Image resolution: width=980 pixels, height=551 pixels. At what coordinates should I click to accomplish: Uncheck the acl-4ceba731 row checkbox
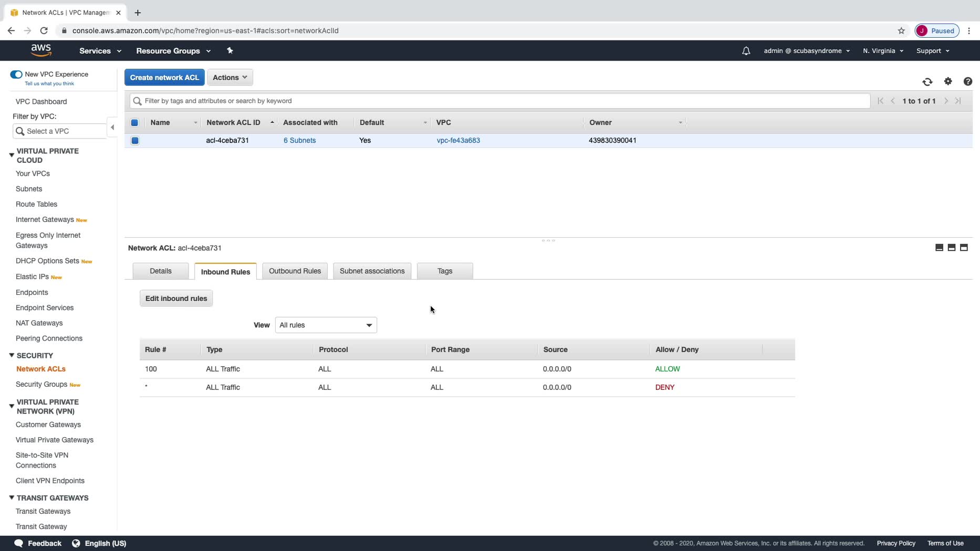click(x=135, y=141)
